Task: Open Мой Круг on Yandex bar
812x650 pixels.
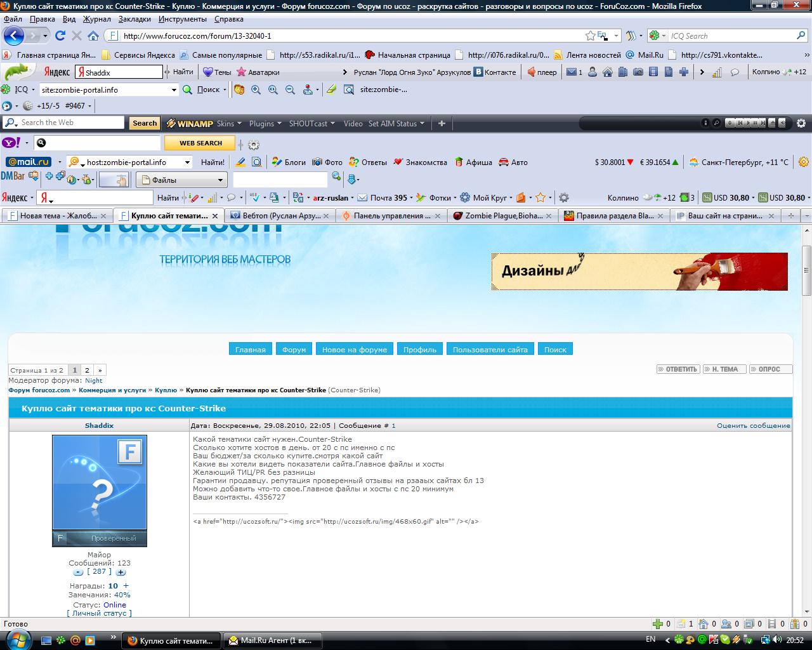Action: [484, 197]
